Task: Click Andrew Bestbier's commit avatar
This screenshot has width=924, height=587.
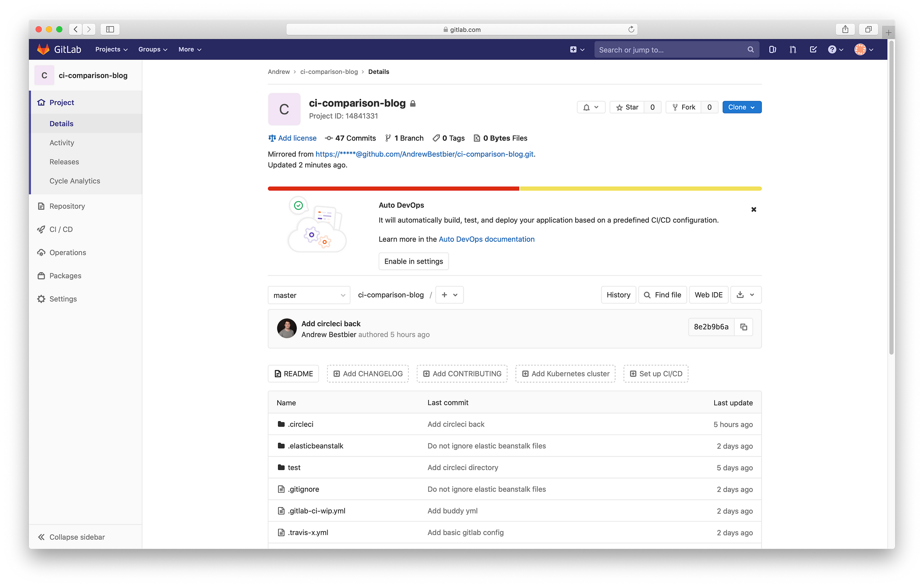Action: (x=287, y=329)
